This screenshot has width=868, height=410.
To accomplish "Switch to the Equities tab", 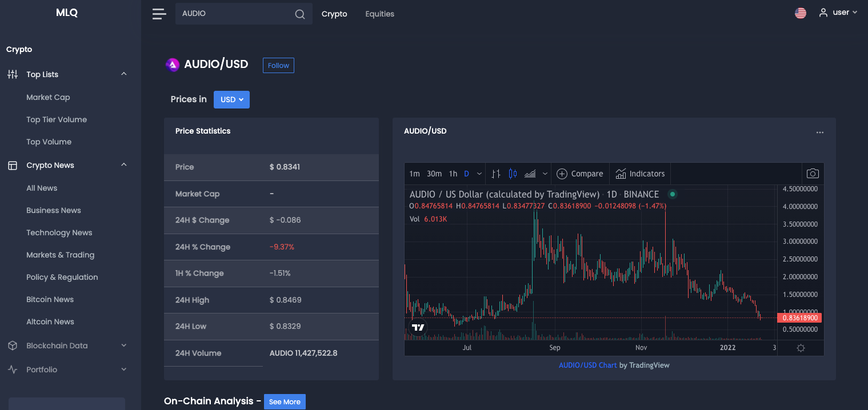I will tap(379, 14).
